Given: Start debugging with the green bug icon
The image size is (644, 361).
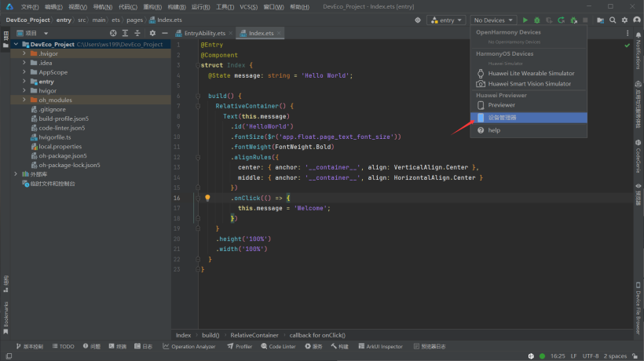Looking at the screenshot, I should pyautogui.click(x=537, y=20).
